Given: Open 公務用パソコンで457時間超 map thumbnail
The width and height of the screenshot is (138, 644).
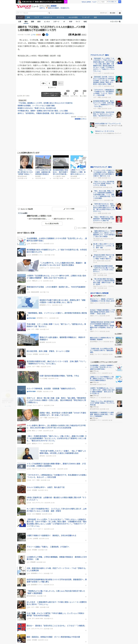Looking at the screenshot, I should (78, 162).
